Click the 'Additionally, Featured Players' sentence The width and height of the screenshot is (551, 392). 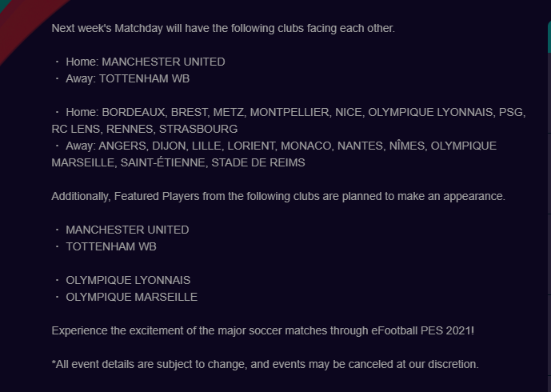[x=278, y=196]
